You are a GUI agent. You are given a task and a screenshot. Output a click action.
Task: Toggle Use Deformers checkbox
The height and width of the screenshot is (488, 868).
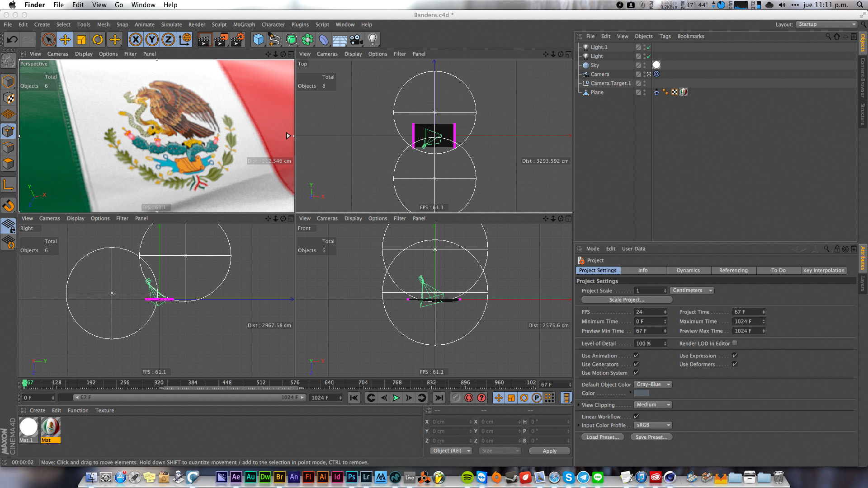coord(735,364)
